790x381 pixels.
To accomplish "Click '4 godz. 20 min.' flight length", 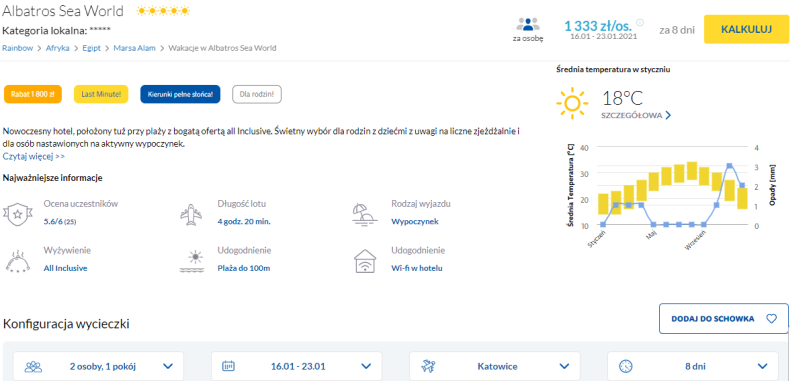I will [x=244, y=221].
